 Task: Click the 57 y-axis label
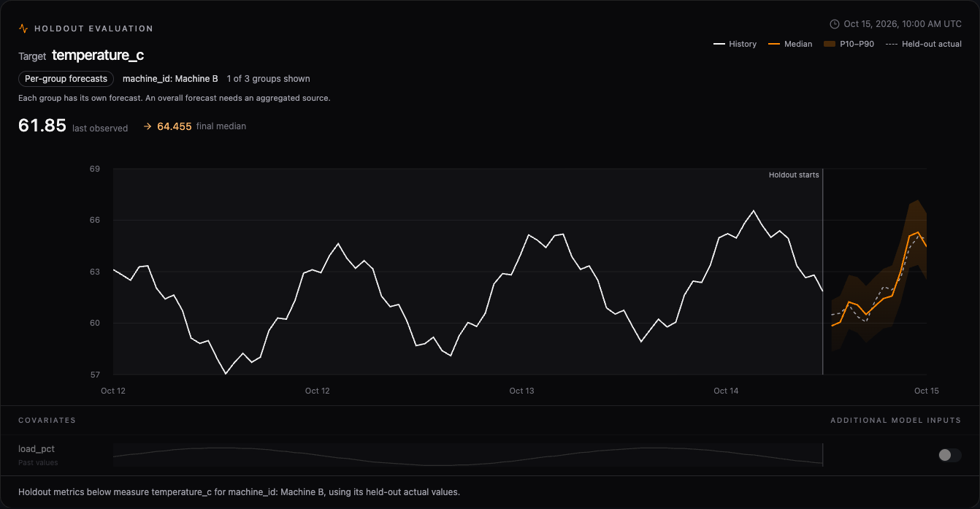coord(95,375)
